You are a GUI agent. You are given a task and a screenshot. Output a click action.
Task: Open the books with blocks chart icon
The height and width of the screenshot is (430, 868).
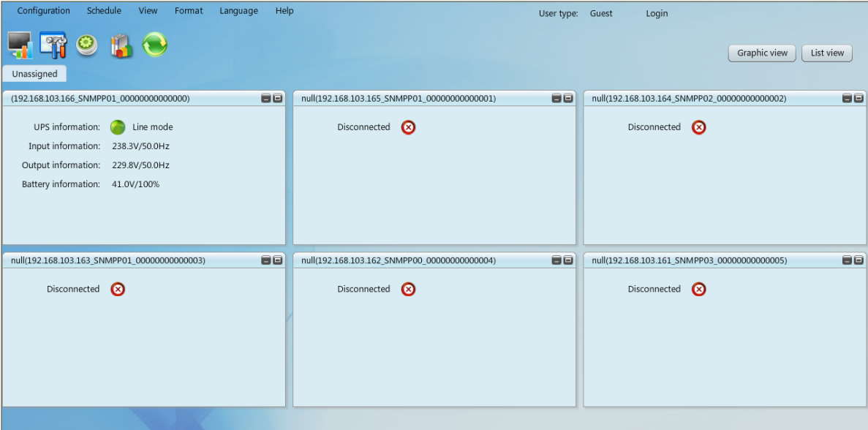[x=121, y=46]
